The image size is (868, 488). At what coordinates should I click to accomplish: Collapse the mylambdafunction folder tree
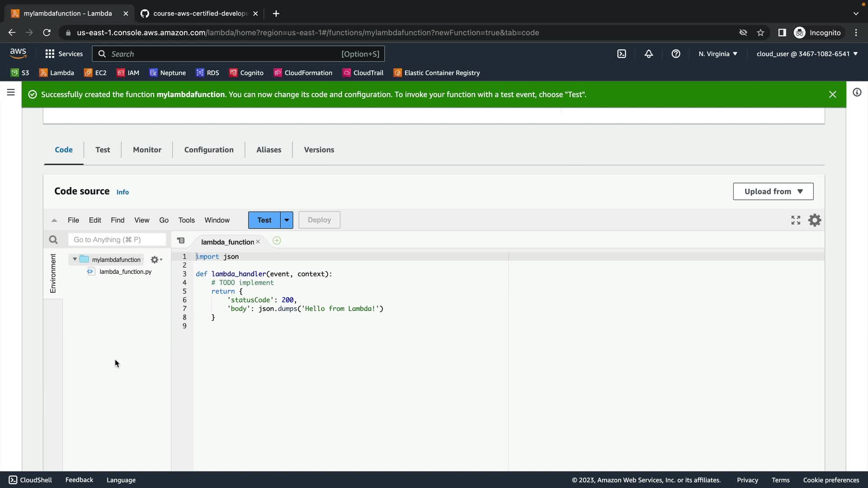[75, 259]
